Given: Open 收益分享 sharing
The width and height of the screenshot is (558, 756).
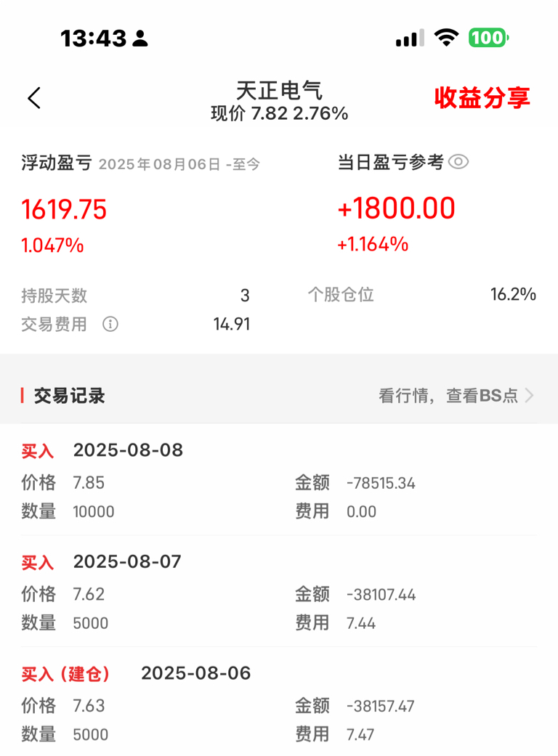Looking at the screenshot, I should 482,98.
